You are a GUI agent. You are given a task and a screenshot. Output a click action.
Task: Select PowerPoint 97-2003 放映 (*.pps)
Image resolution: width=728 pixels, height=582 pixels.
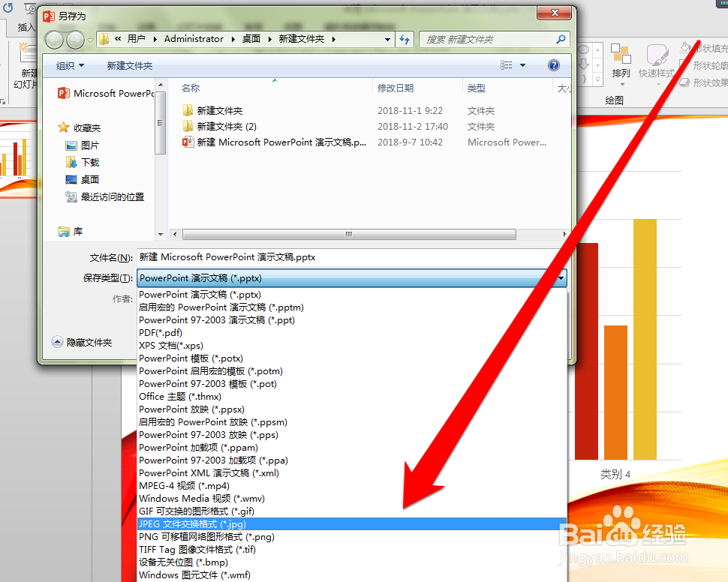(x=352, y=435)
